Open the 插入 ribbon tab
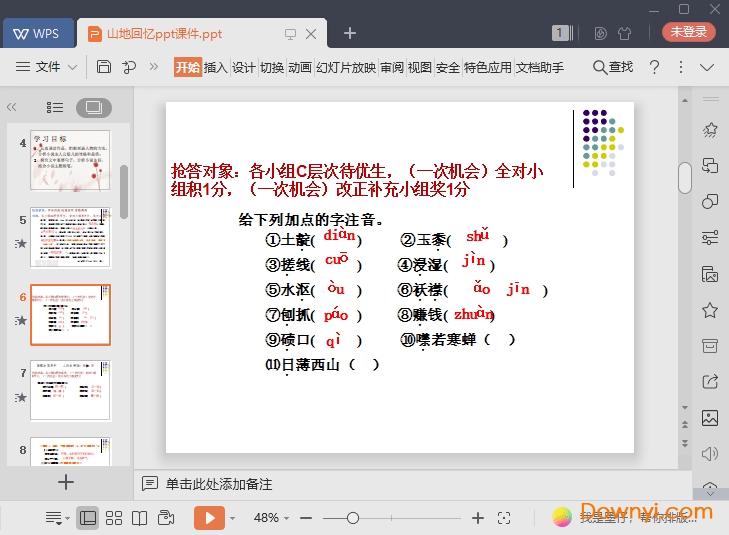This screenshot has width=729, height=535. (x=215, y=67)
